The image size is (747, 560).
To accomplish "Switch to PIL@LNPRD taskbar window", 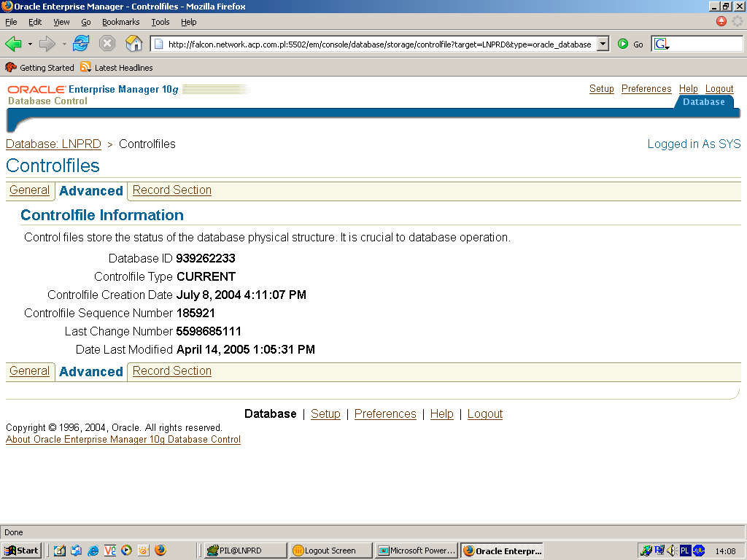I will (x=246, y=551).
